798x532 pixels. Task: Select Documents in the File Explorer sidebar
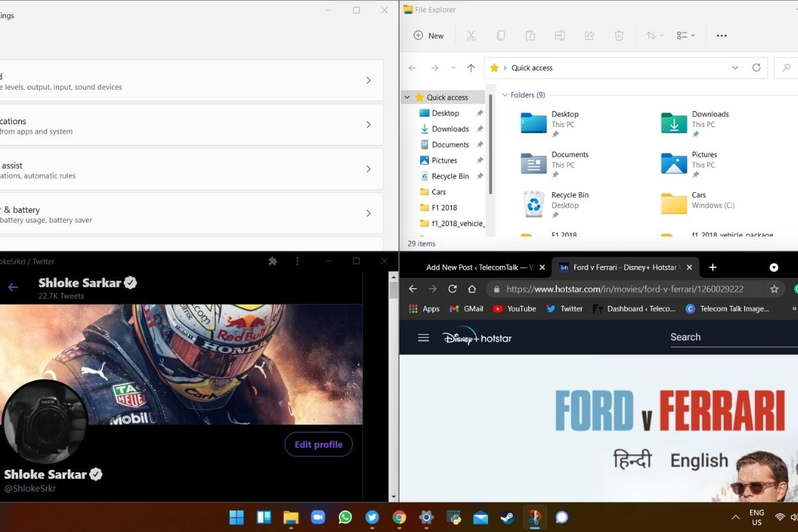coord(444,145)
